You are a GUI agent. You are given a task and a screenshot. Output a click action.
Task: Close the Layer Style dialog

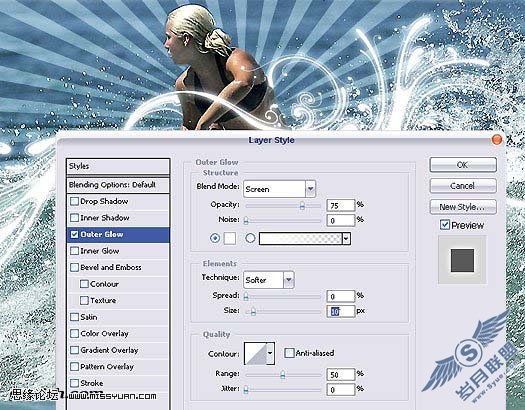point(497,140)
